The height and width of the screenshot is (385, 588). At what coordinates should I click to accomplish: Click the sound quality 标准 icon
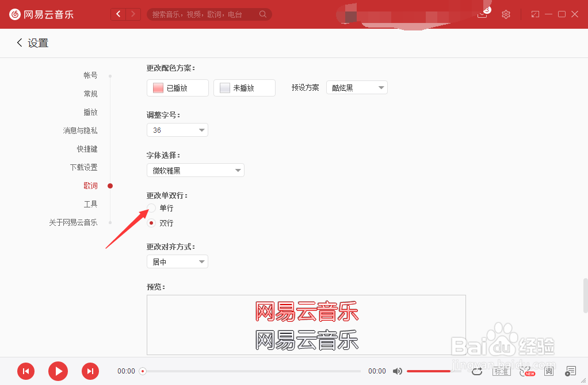point(501,371)
